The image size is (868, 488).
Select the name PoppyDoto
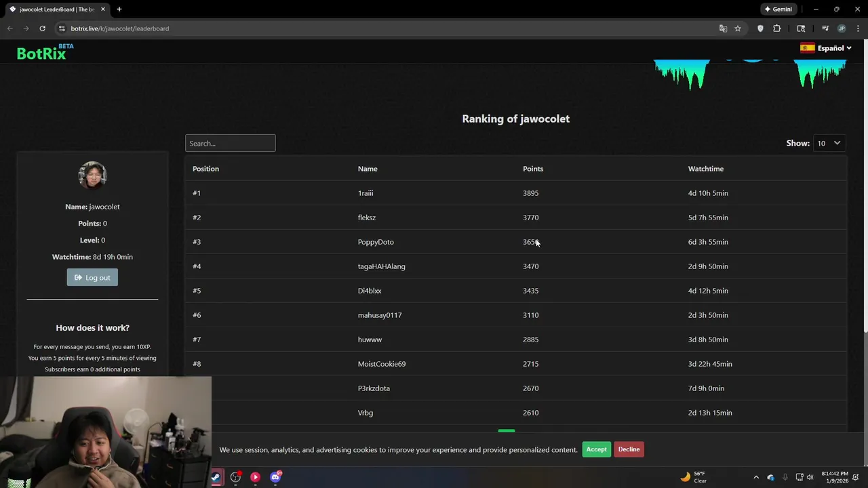point(376,242)
